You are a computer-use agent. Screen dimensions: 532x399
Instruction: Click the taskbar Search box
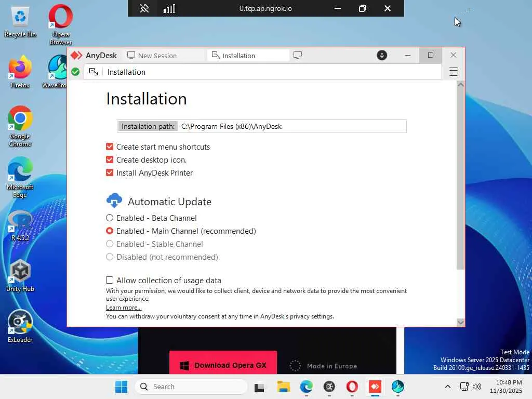coord(191,387)
